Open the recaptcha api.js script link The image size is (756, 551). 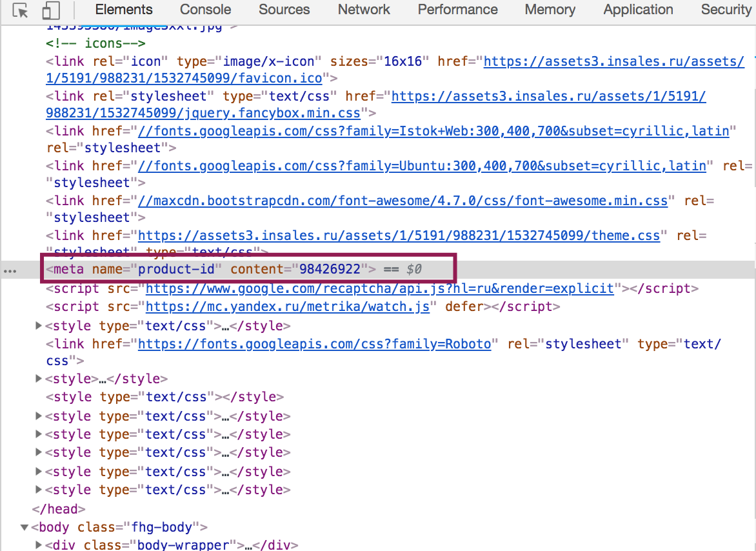click(380, 288)
